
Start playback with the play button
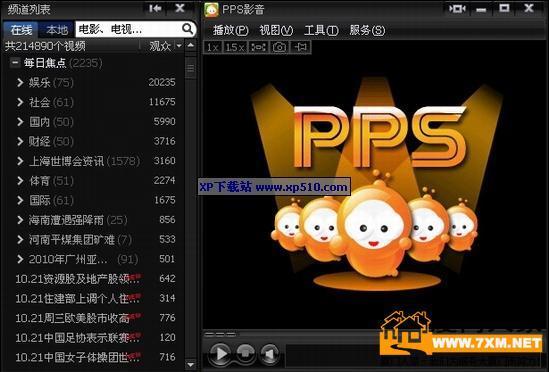coord(221,354)
